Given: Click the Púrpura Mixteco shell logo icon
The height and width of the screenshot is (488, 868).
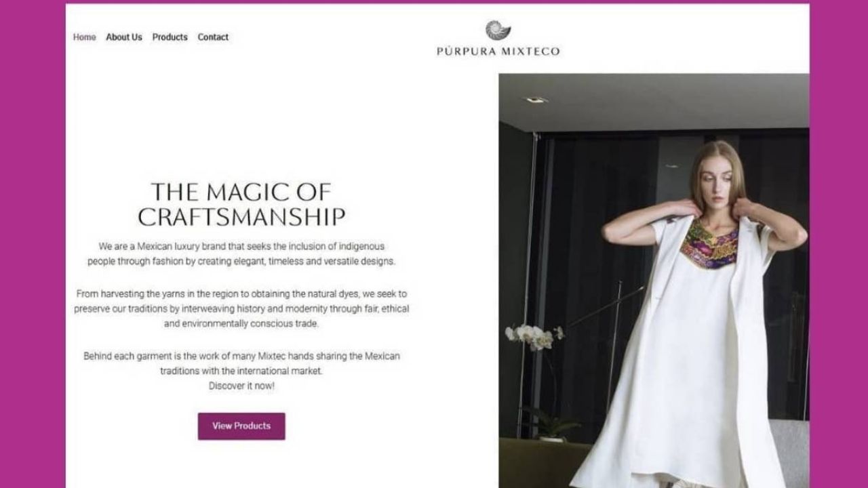Looking at the screenshot, I should coord(498,30).
